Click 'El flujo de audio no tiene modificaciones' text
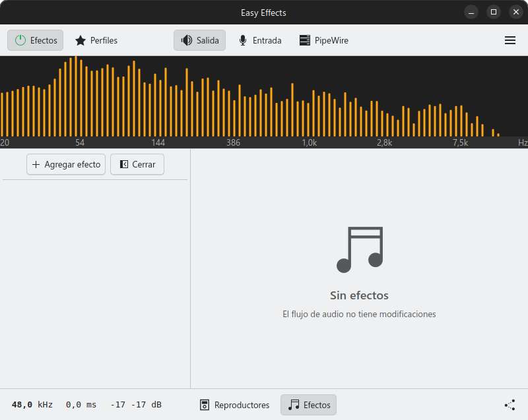The width and height of the screenshot is (528, 420). [359, 314]
